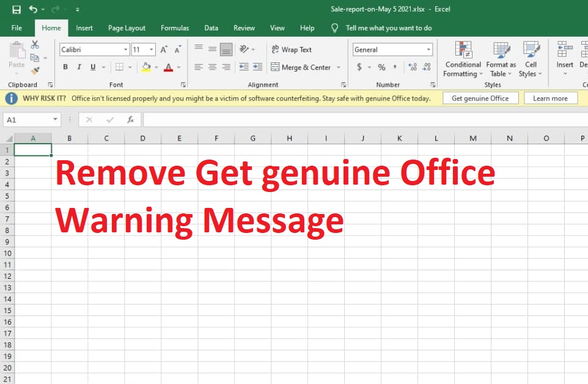Click the Middle Align icon
588x384 pixels.
pyautogui.click(x=212, y=49)
